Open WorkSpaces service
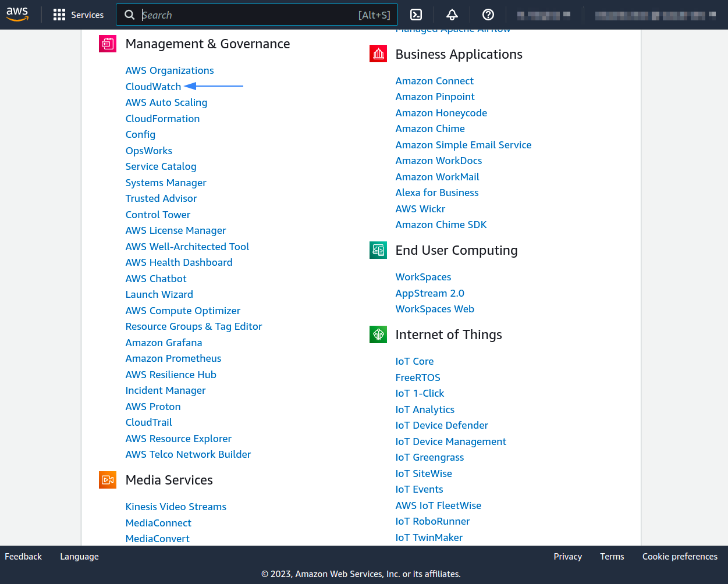 click(423, 277)
